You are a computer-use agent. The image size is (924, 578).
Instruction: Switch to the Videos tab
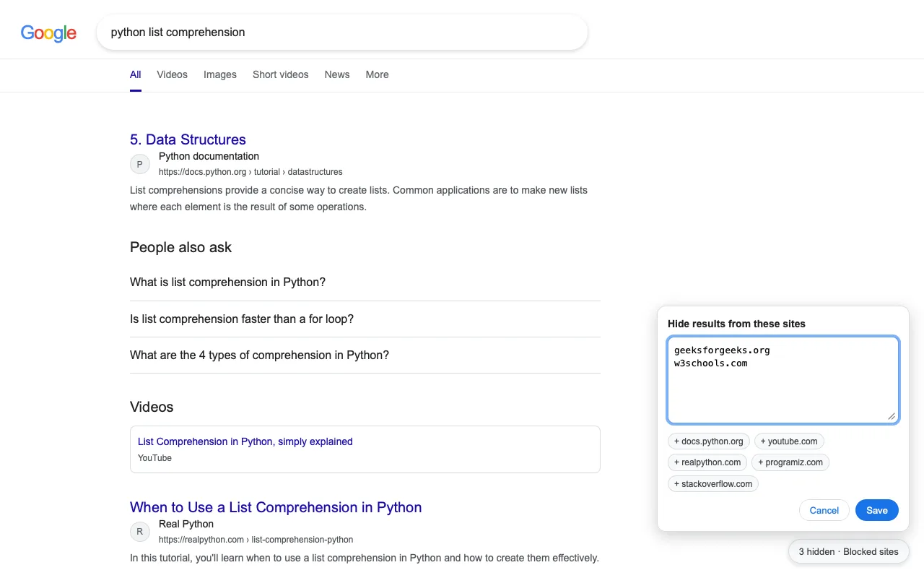(x=172, y=74)
